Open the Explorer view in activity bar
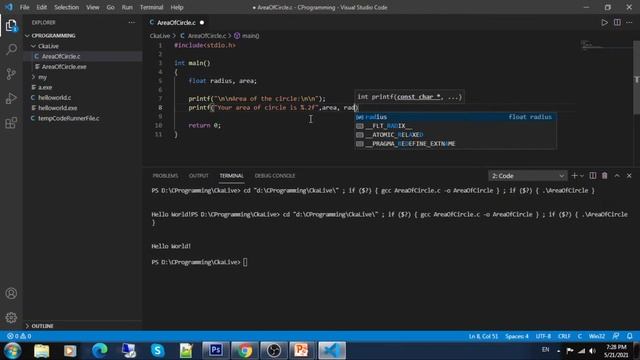640x360 pixels. tap(11, 26)
